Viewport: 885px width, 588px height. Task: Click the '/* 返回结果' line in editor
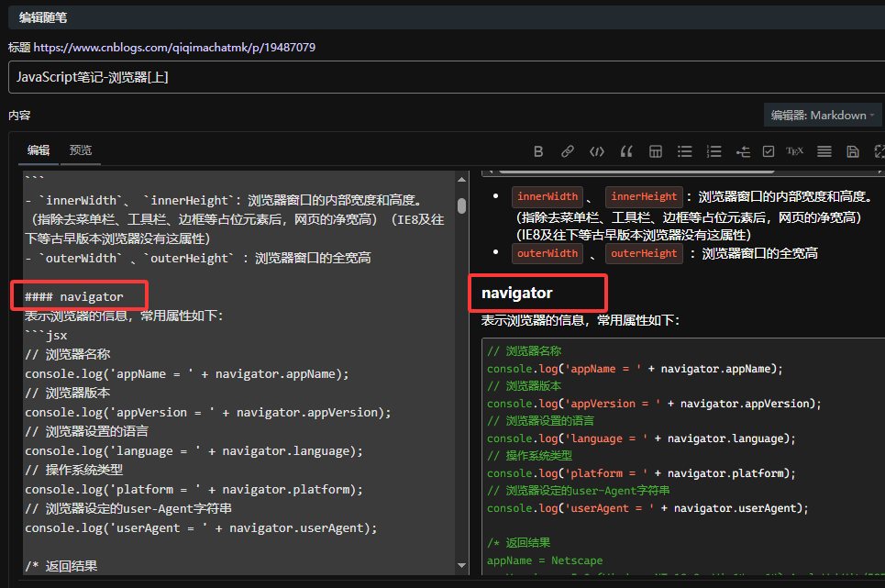pyautogui.click(x=61, y=566)
